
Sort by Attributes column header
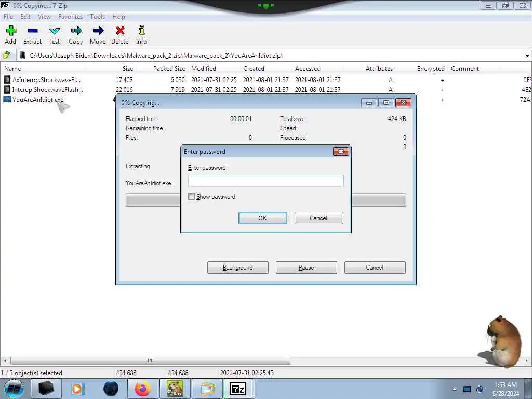point(379,69)
